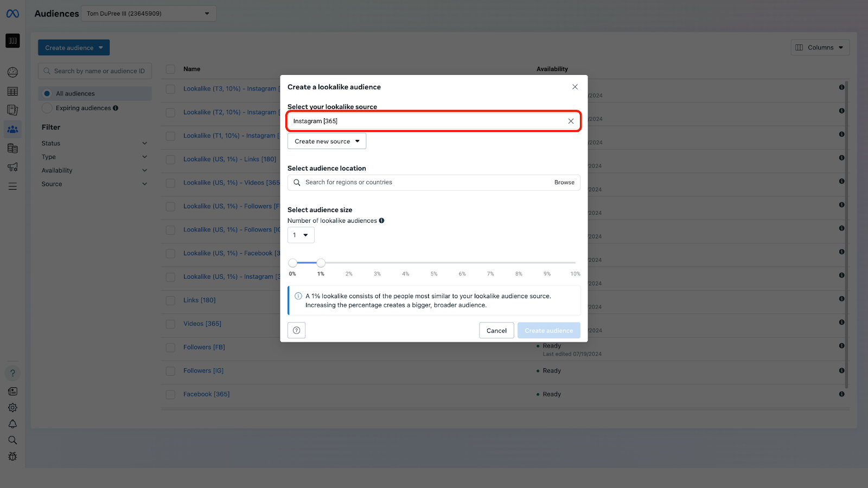Expand the Availability filter
The height and width of the screenshot is (488, 868).
94,170
